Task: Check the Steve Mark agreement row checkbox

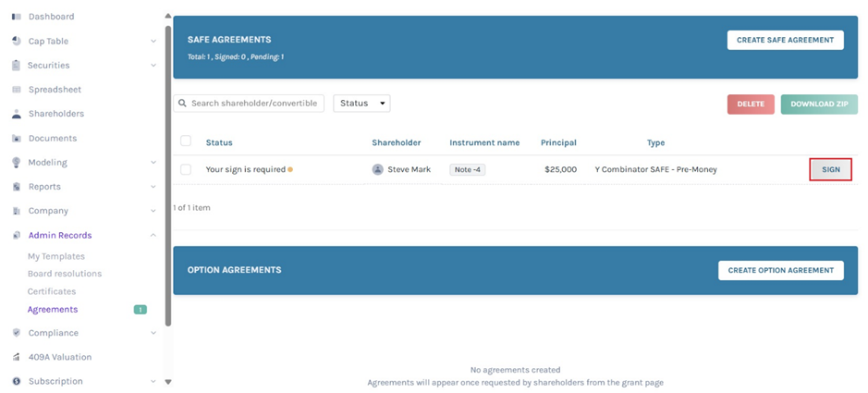Action: click(x=186, y=169)
